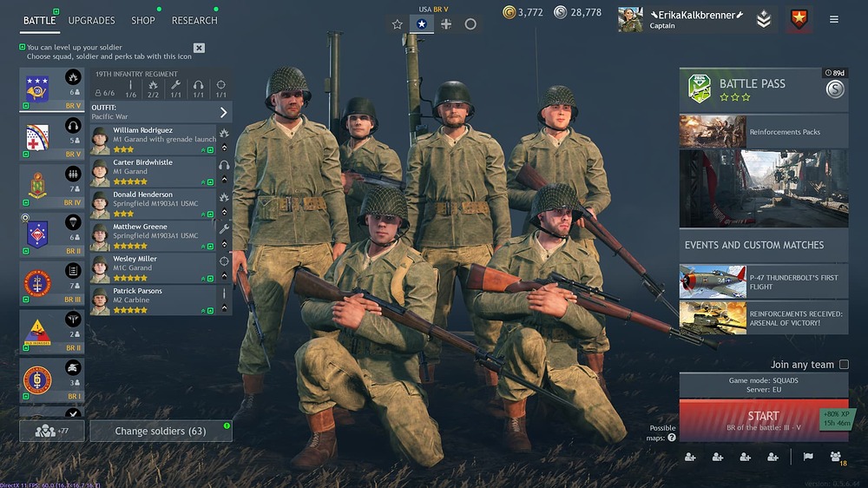868x488 pixels.
Task: Open the hamburger main menu
Action: click(x=833, y=19)
